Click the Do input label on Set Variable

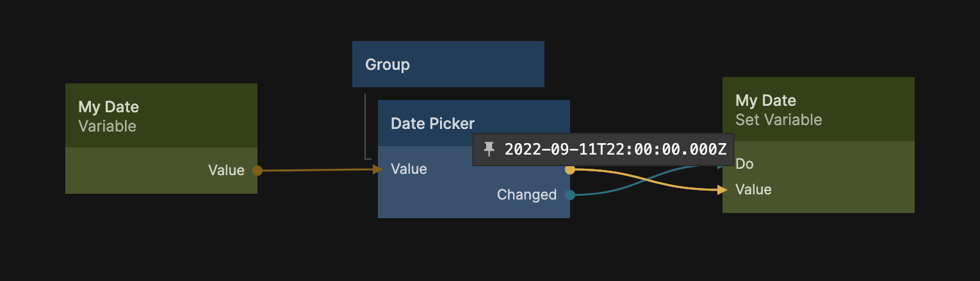744,164
